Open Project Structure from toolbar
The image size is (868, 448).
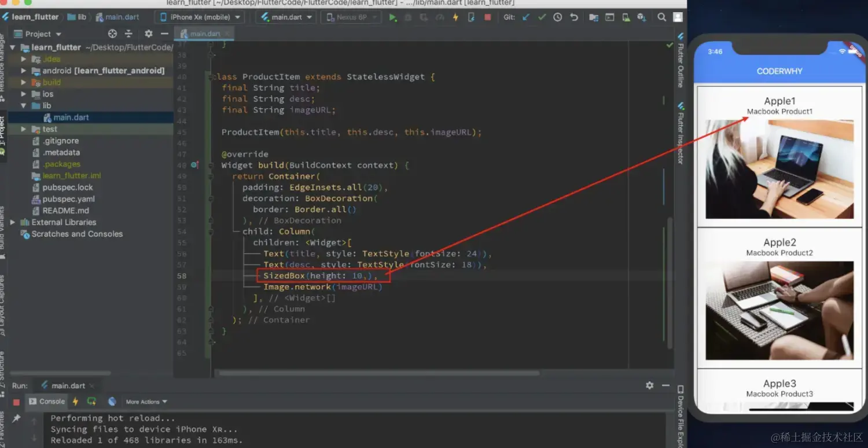pos(594,17)
